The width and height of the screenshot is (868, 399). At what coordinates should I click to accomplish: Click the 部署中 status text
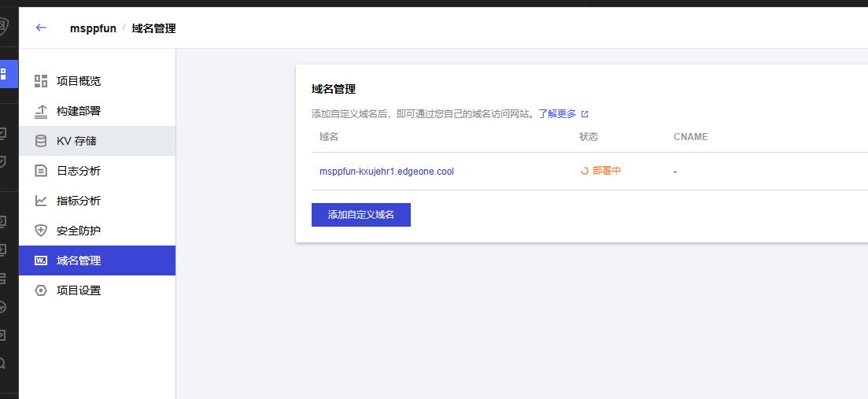click(607, 171)
